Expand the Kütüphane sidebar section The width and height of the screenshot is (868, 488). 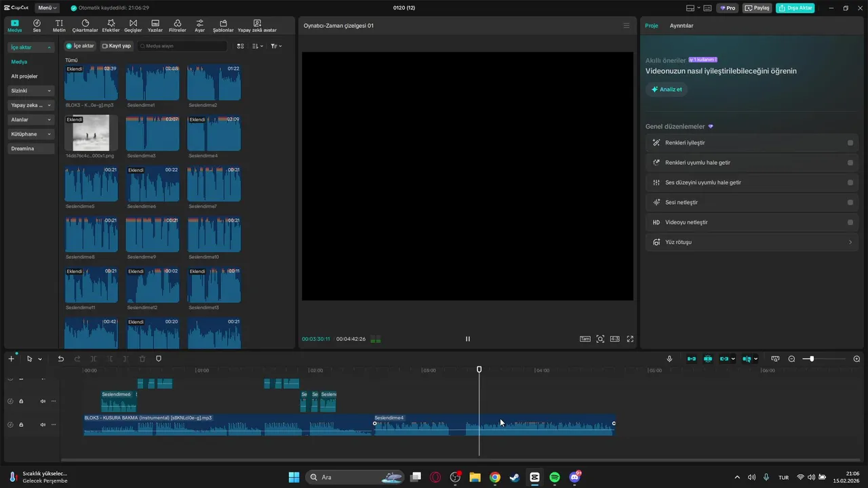click(x=31, y=134)
